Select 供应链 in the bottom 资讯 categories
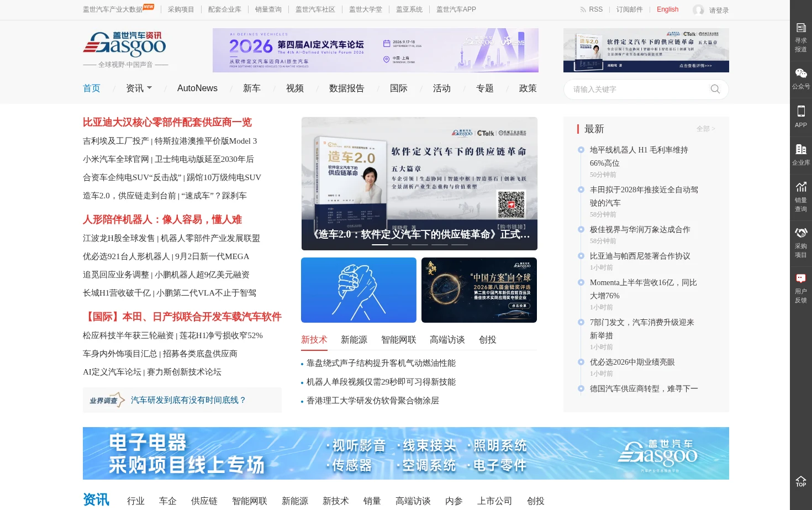The height and width of the screenshot is (510, 812). (x=204, y=501)
